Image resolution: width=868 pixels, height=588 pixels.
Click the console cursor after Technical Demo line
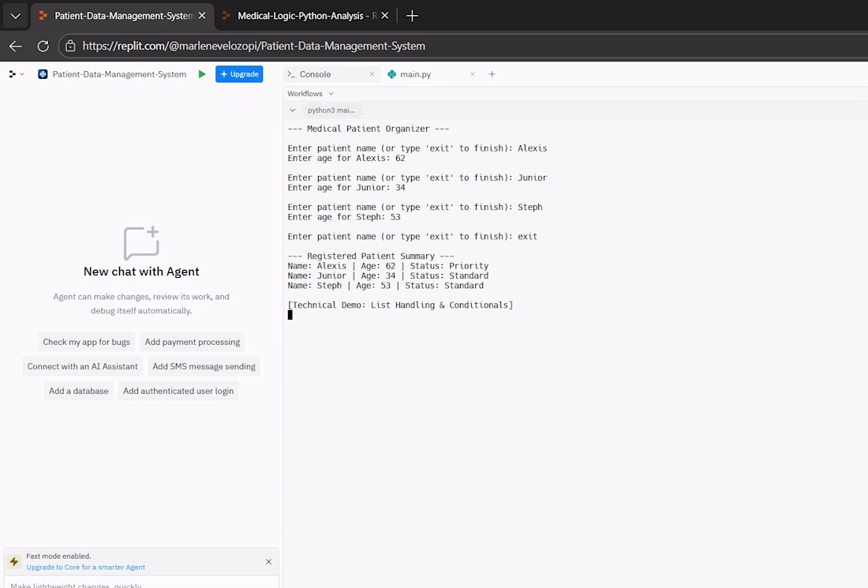pyautogui.click(x=290, y=315)
